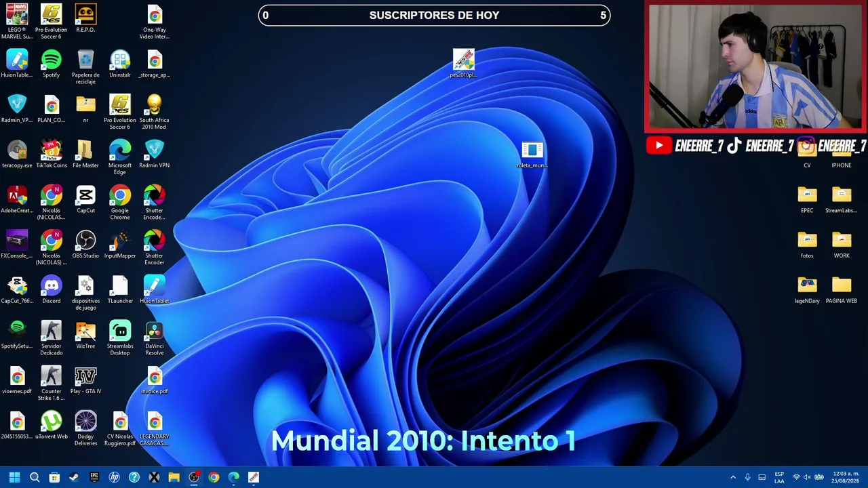Open the Windows Start menu
868x488 pixels.
point(14,477)
